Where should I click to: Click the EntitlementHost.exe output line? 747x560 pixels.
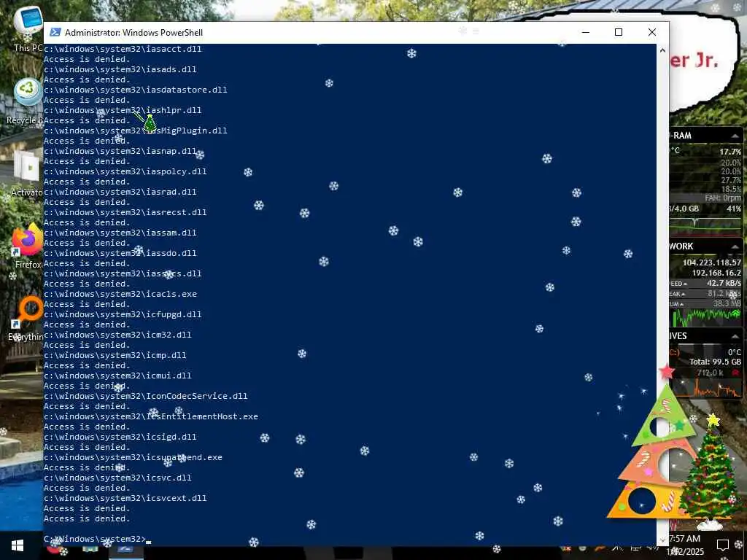click(150, 416)
